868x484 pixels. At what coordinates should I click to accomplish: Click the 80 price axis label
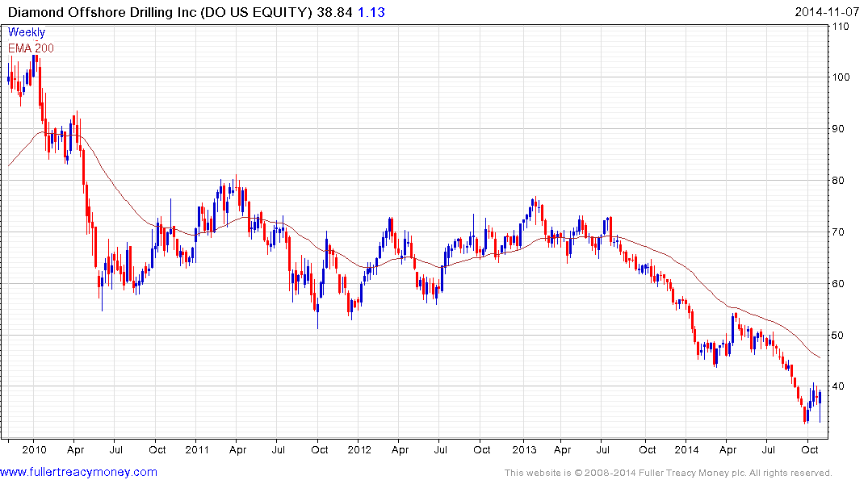point(838,181)
